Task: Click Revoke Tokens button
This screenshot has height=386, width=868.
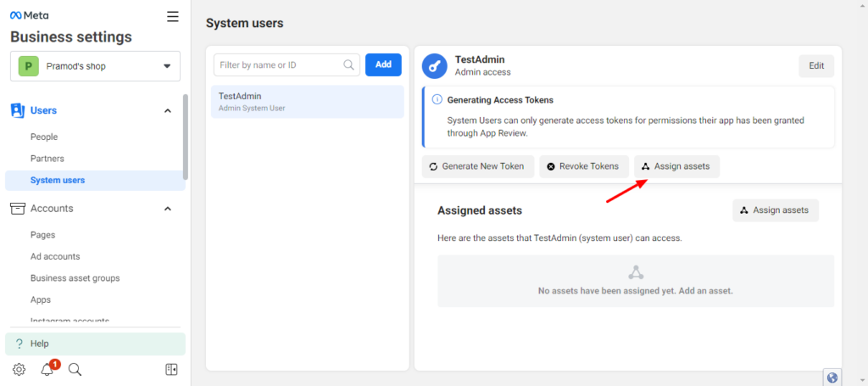Action: click(584, 166)
